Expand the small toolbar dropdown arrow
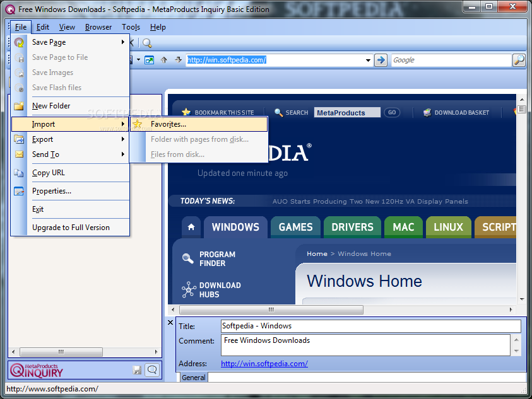This screenshot has height=399, width=532. pyautogui.click(x=138, y=60)
